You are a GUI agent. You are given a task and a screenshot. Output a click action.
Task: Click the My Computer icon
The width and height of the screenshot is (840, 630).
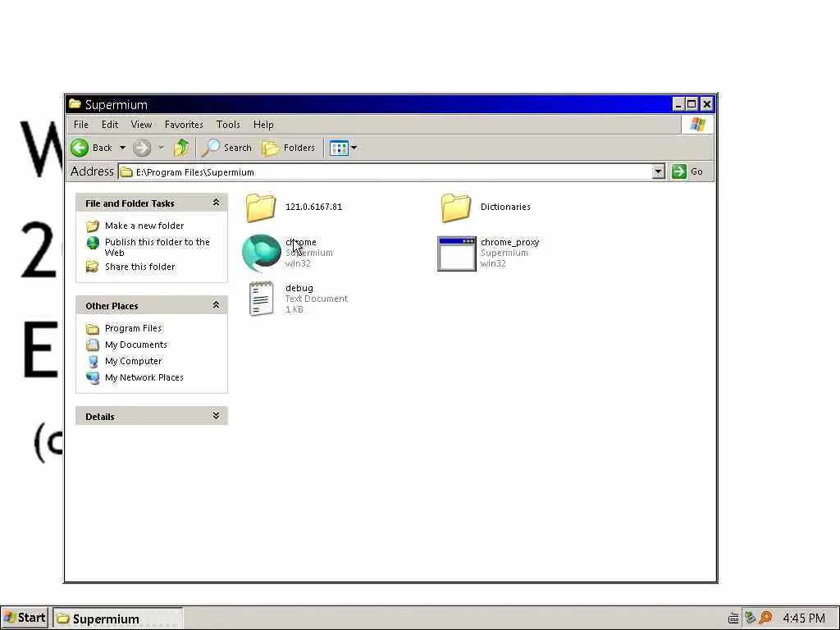click(x=93, y=362)
